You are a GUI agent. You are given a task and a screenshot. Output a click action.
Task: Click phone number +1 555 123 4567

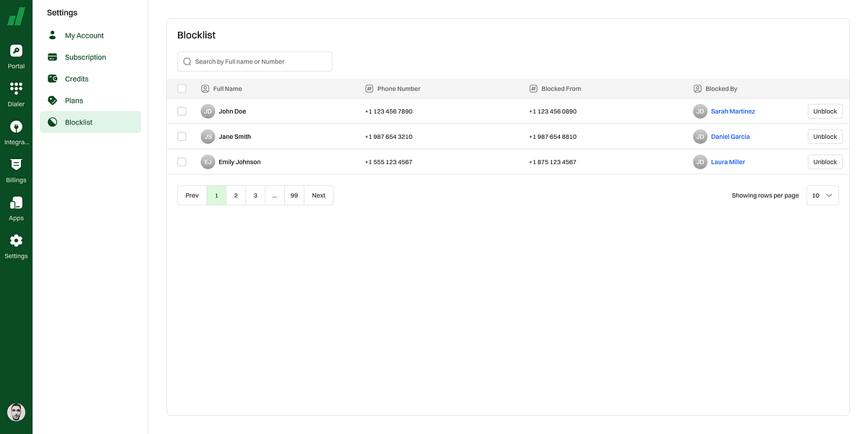point(388,162)
